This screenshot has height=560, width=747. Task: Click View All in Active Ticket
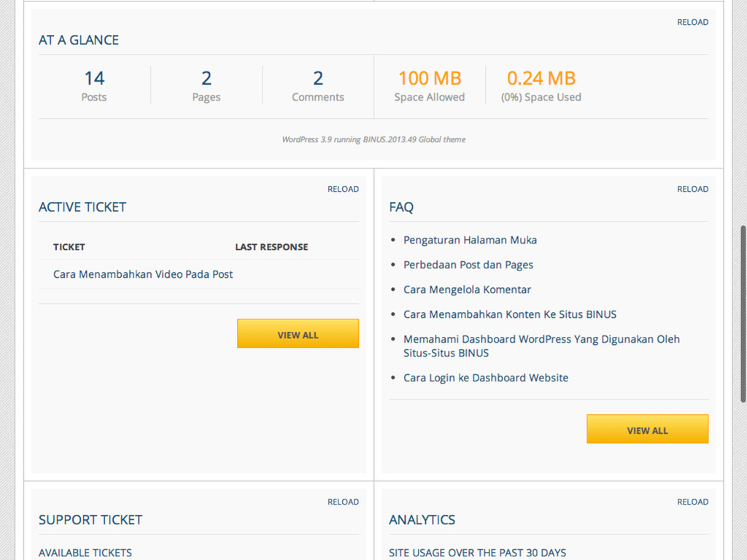(x=298, y=334)
